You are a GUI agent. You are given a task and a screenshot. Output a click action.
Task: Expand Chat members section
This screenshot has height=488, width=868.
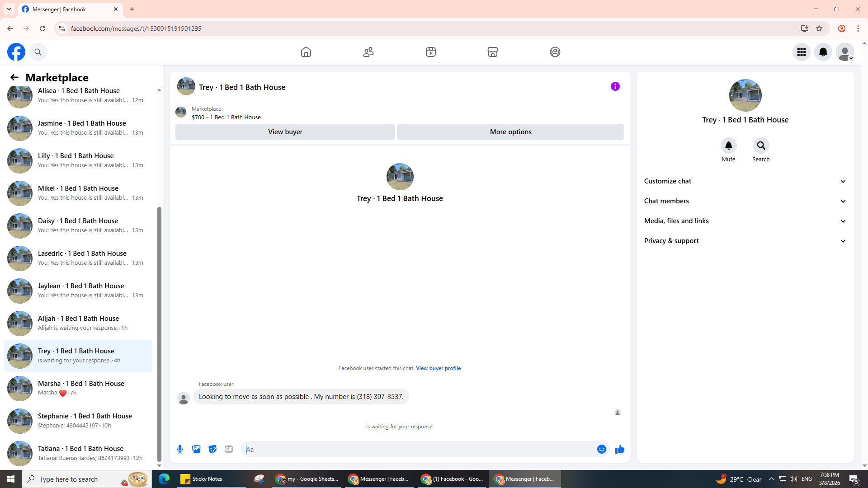coord(745,201)
